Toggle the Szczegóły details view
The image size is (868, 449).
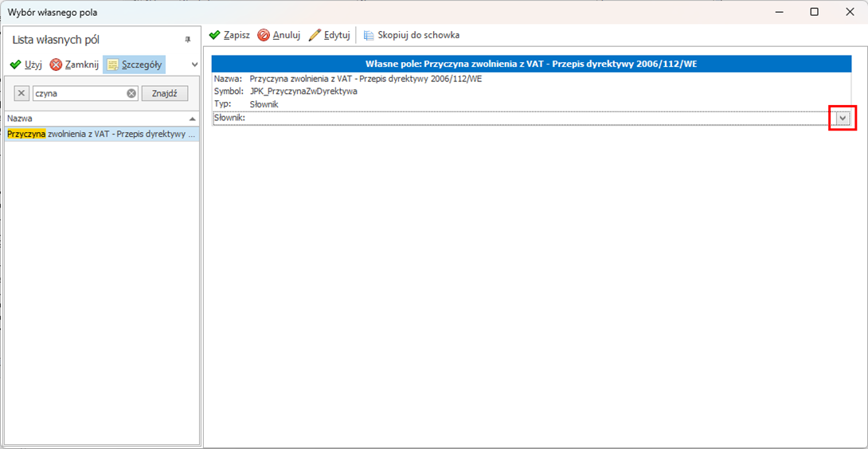click(134, 64)
